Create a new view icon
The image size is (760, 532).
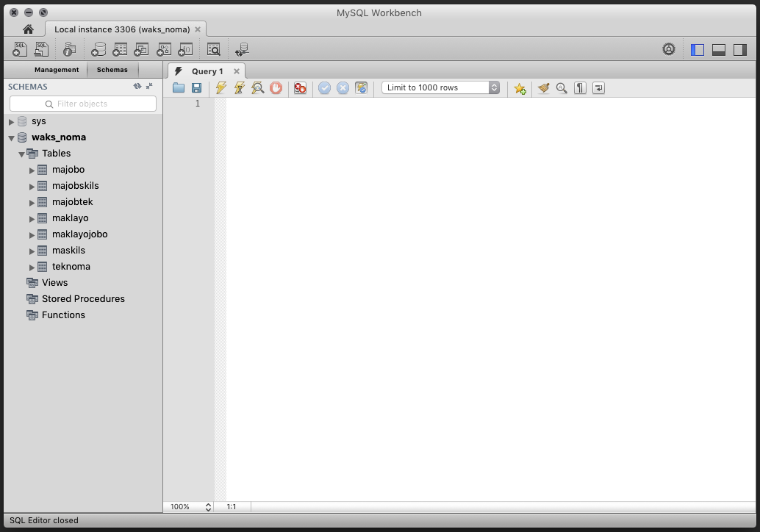[x=142, y=49]
